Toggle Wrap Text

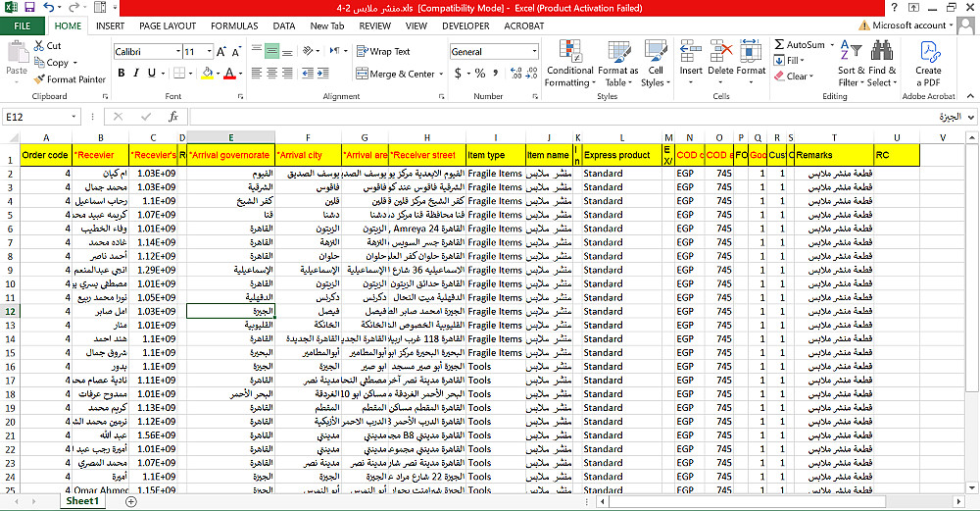tap(383, 52)
